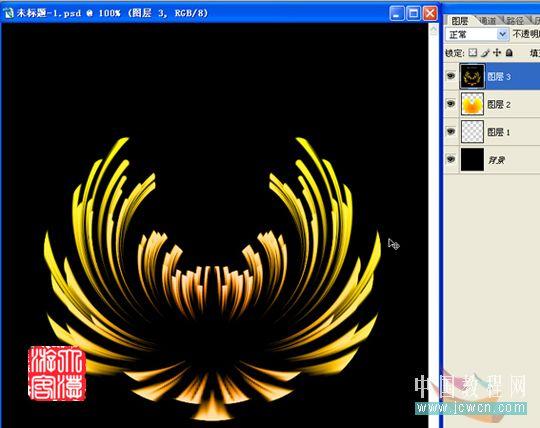Hide 图层 3 with its eye icon

(451, 76)
